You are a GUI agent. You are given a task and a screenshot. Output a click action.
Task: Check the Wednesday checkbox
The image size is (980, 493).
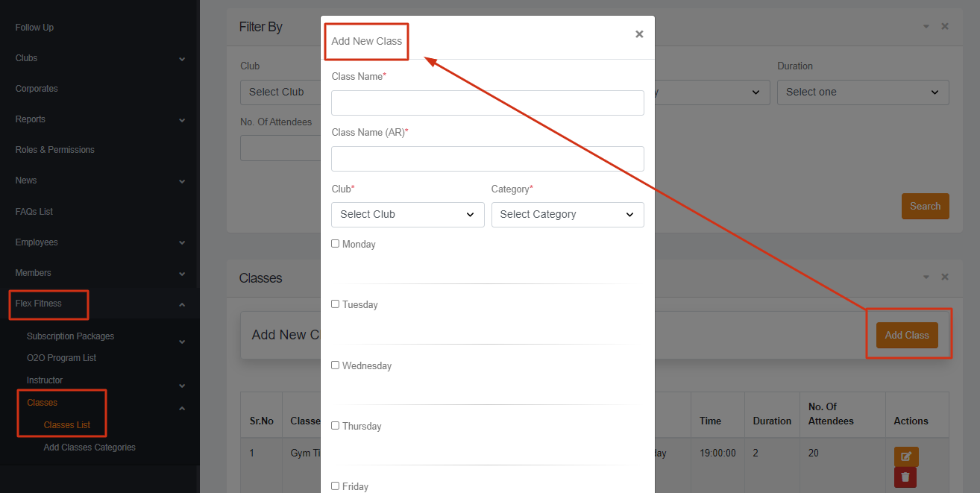[x=336, y=365]
